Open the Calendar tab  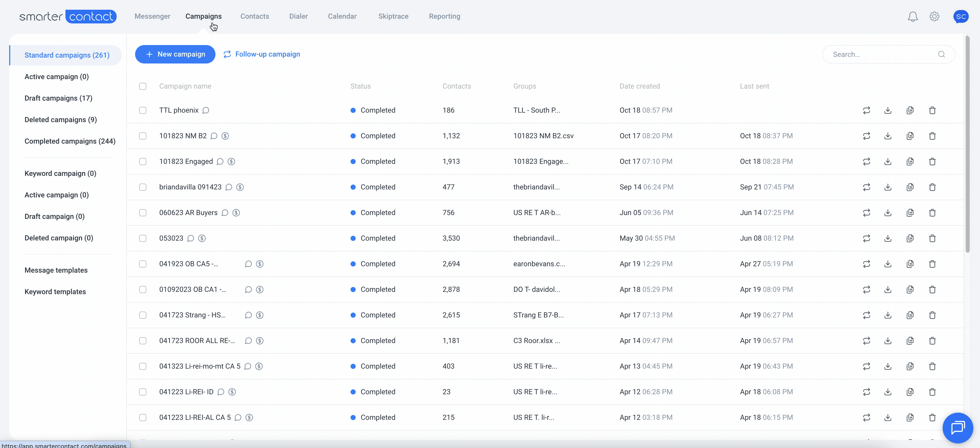pos(342,16)
